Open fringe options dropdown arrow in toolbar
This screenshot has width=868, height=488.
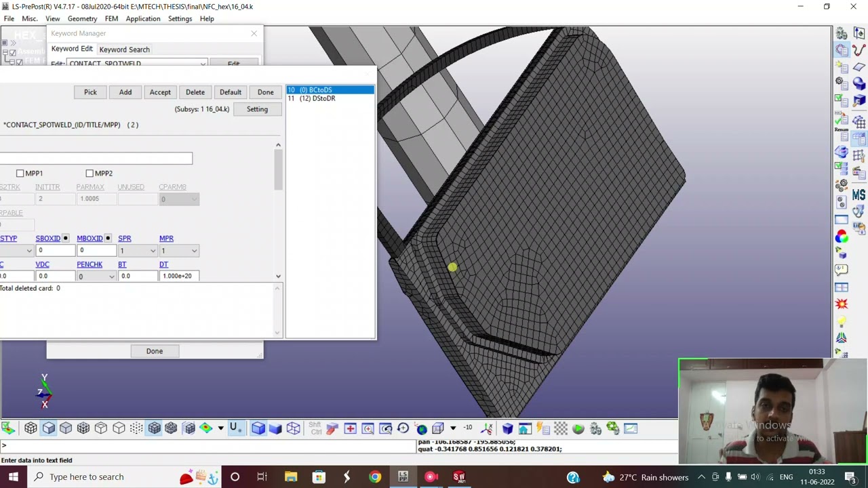[x=220, y=428]
